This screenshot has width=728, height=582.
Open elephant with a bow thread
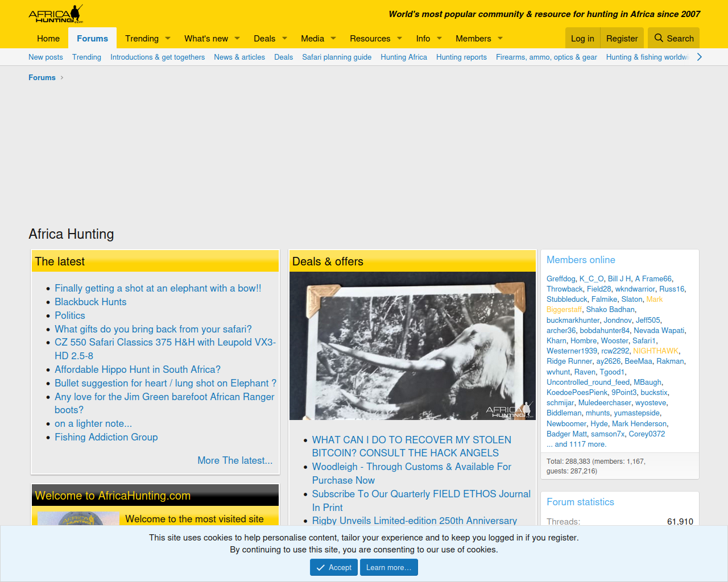pos(158,288)
